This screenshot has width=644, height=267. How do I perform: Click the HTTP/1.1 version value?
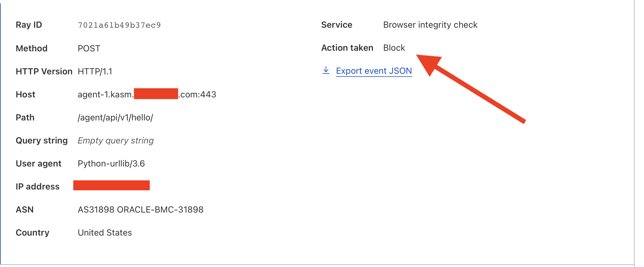96,71
